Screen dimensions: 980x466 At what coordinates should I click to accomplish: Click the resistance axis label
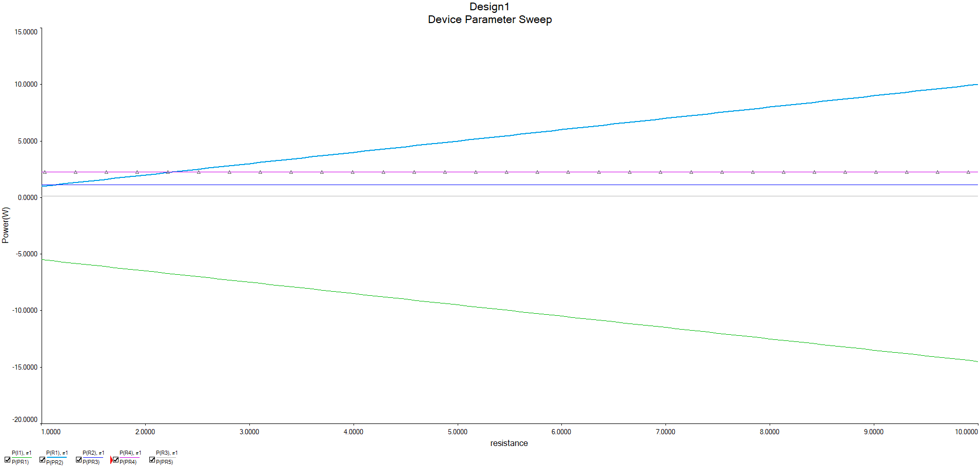point(509,443)
